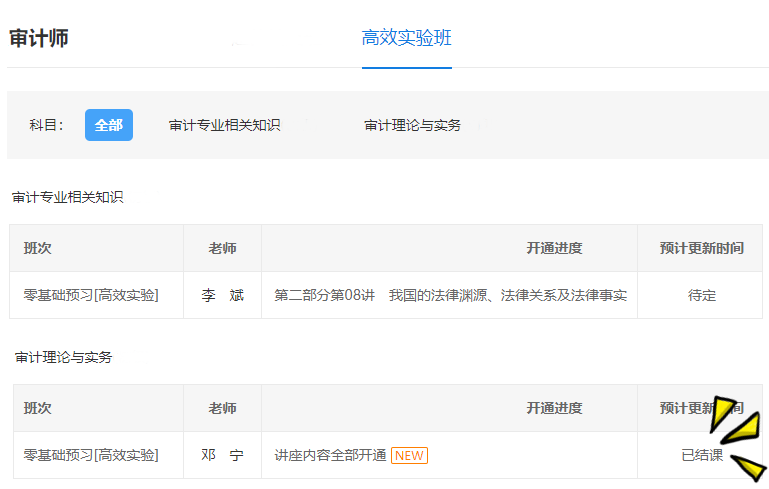Click the 已结课 status cell

pyautogui.click(x=701, y=455)
